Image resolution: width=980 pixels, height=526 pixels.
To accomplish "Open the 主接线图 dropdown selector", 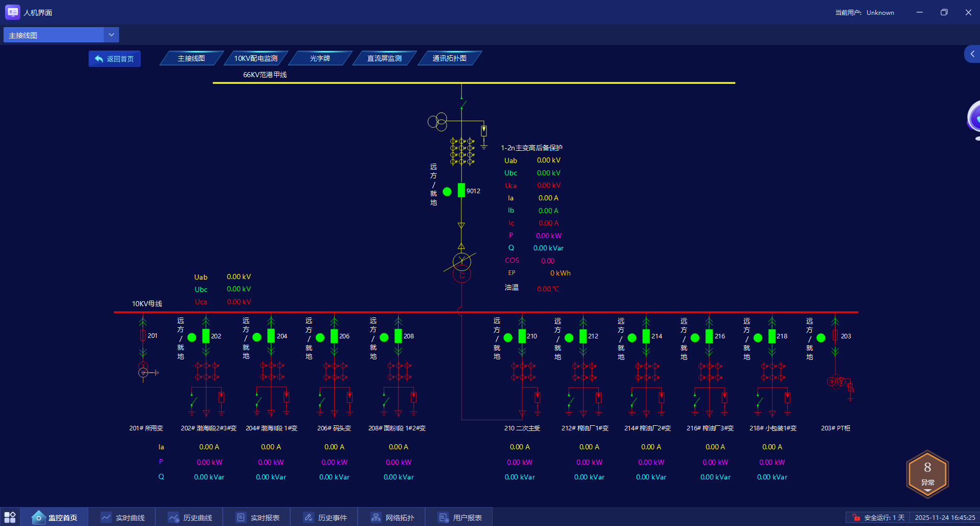I will 61,35.
